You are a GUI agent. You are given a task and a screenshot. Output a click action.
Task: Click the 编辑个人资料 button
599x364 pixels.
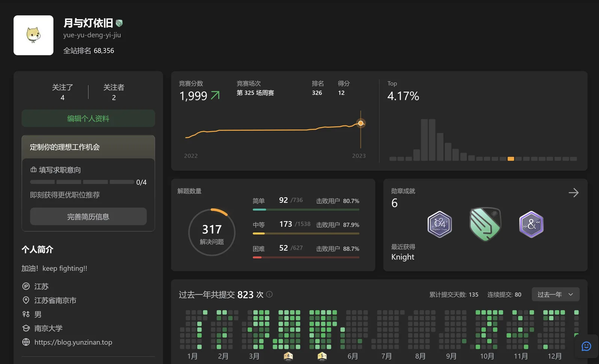88,118
